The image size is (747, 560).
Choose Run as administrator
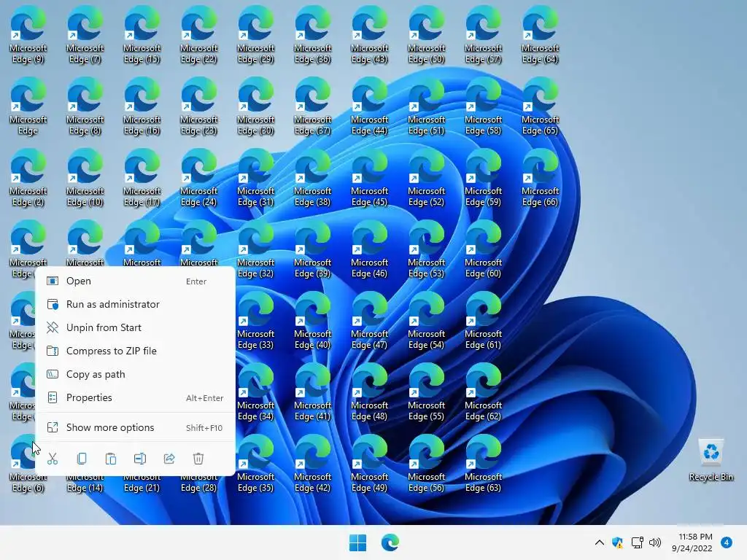(135, 304)
